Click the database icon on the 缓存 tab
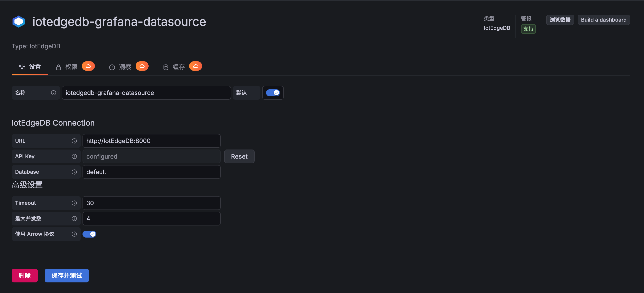Viewport: 644px width, 293px height. (x=166, y=67)
